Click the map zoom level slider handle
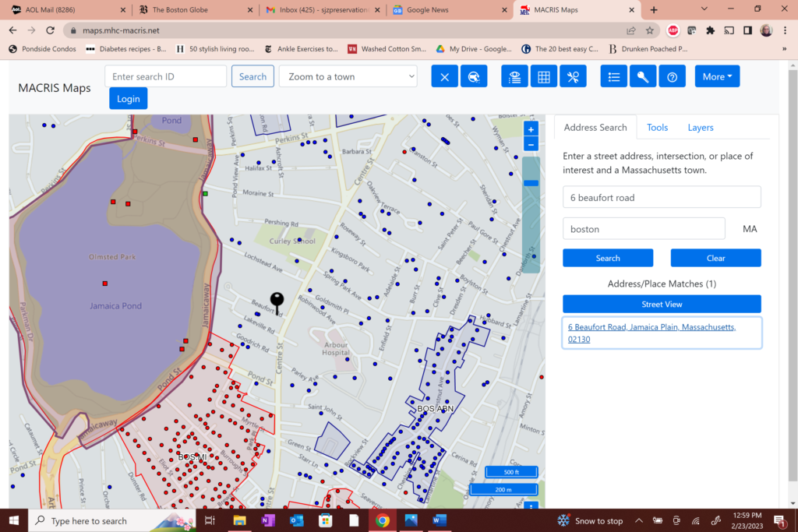The image size is (798, 532). 531,183
